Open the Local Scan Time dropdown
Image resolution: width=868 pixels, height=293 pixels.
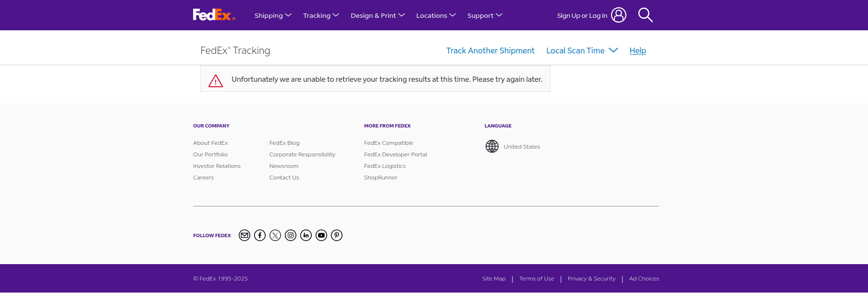tap(582, 51)
